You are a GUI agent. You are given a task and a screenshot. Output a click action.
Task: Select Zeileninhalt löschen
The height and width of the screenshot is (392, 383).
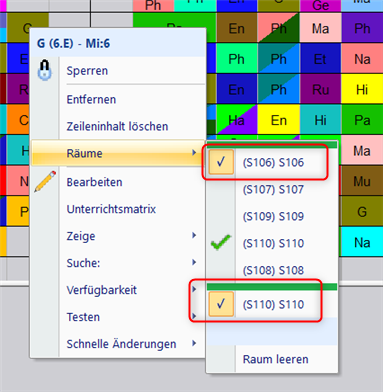(117, 127)
